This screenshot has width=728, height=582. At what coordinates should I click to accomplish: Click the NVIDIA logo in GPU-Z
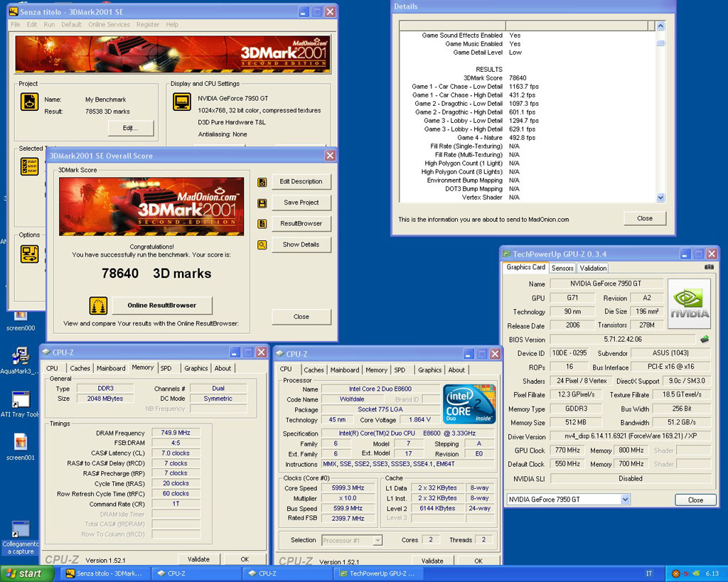coord(689,303)
